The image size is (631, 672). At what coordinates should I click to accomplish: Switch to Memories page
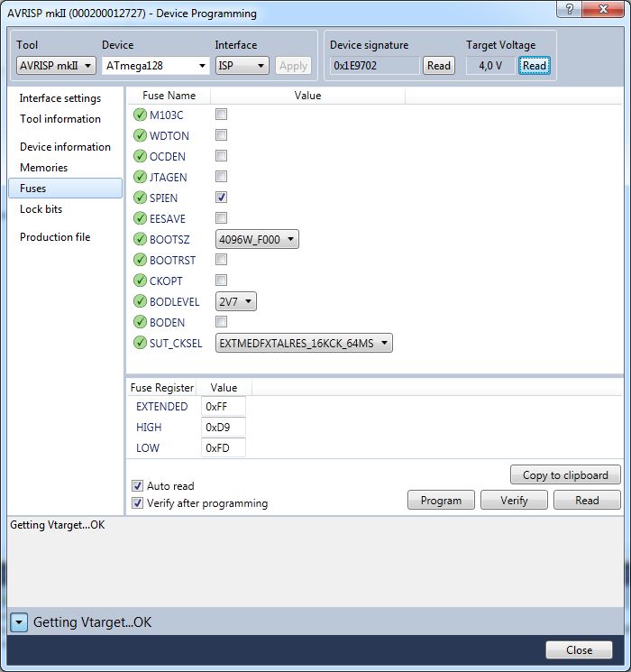click(x=43, y=167)
